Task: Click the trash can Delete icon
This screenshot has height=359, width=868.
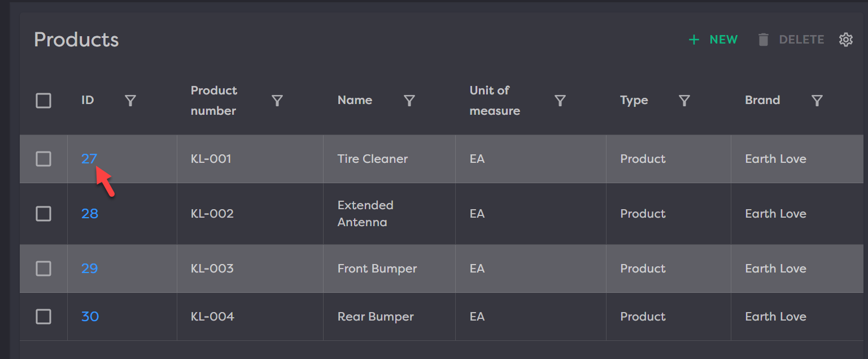Action: [764, 40]
